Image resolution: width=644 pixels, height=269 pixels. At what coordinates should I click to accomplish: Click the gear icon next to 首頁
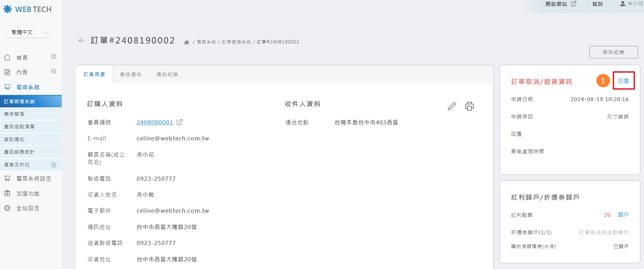click(x=53, y=57)
